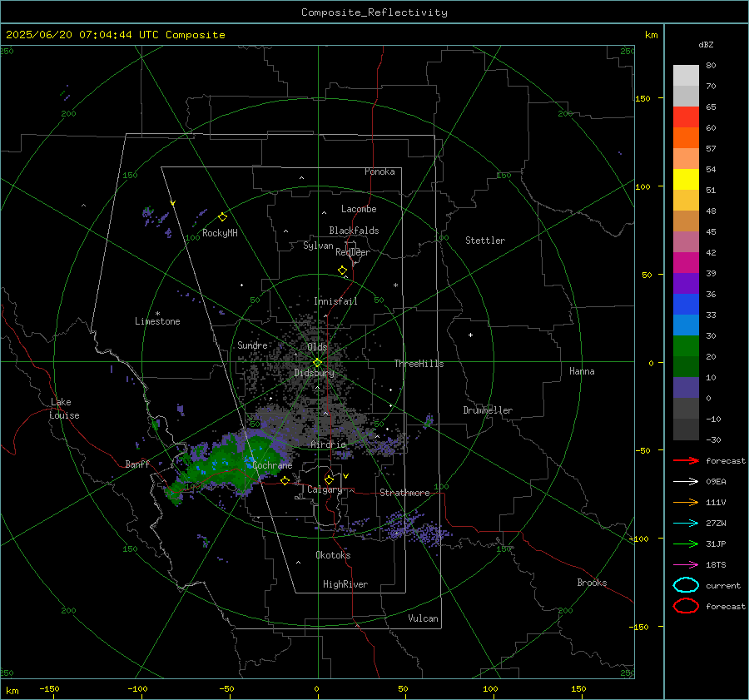Image resolution: width=749 pixels, height=700 pixels.
Task: Click the lightest gray swatch below 80 dBZ
Action: pos(686,75)
